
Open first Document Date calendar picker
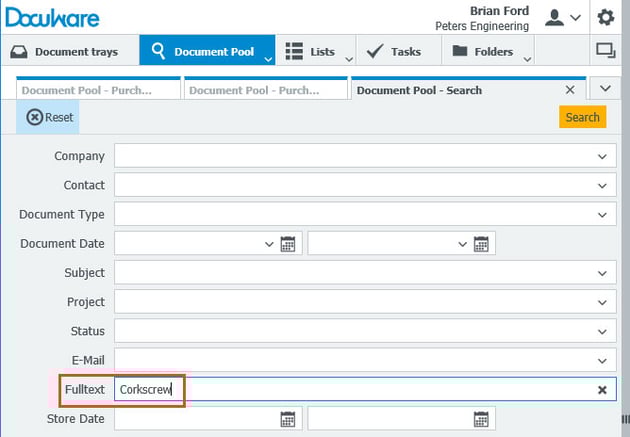pyautogui.click(x=289, y=244)
